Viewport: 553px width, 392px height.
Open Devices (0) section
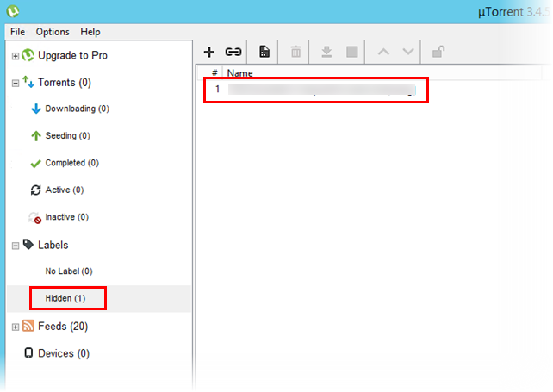click(64, 353)
